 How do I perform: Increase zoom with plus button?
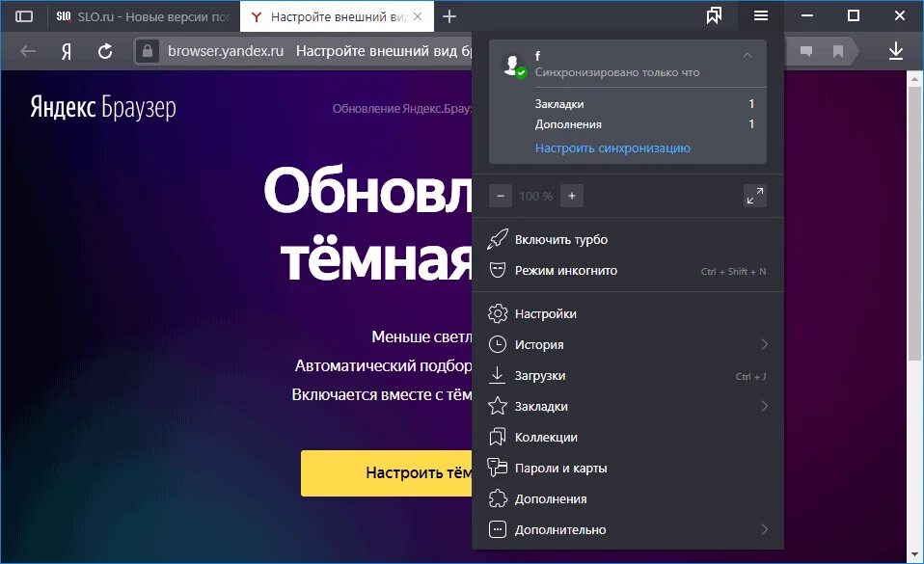572,196
